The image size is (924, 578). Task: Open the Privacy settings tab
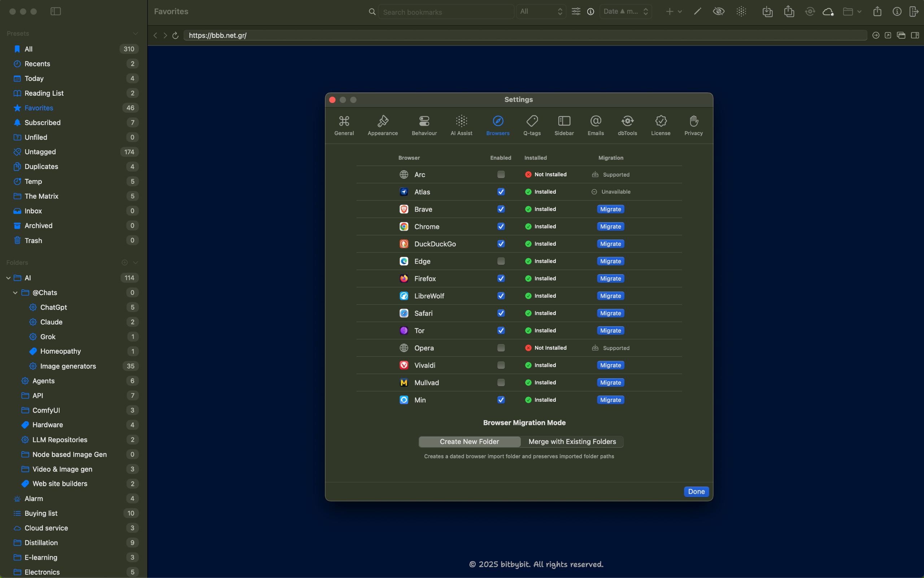click(x=693, y=125)
